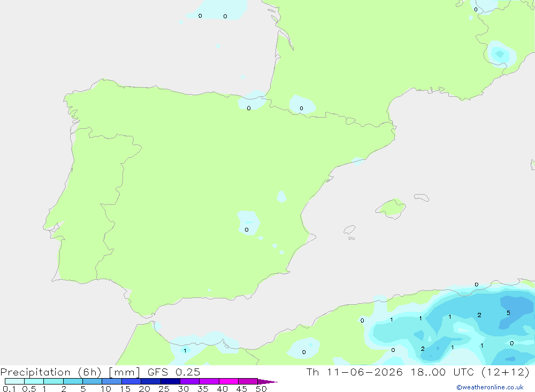Select the 0.5–1 mm legend color swatch
Viewport: 535px width, 392px height.
[x=34, y=381]
